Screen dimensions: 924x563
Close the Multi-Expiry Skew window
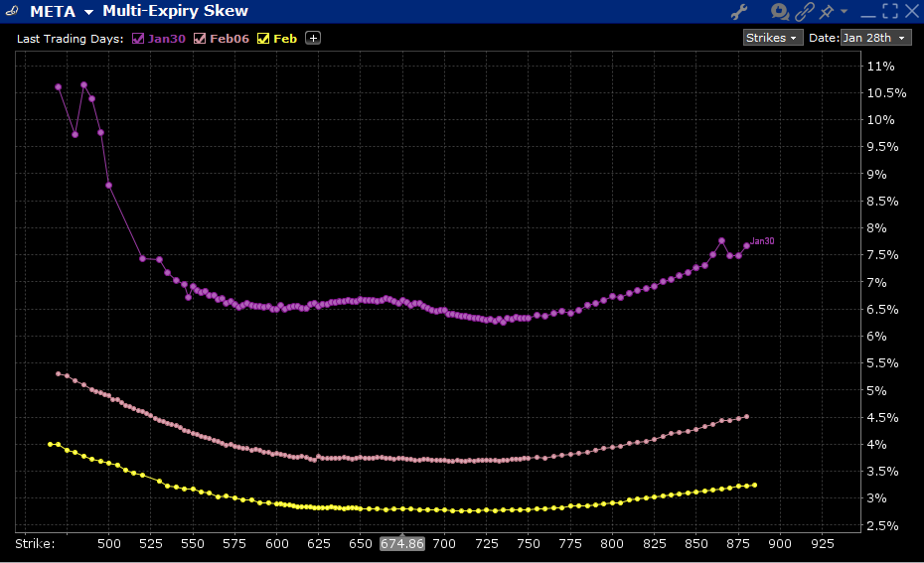(912, 11)
